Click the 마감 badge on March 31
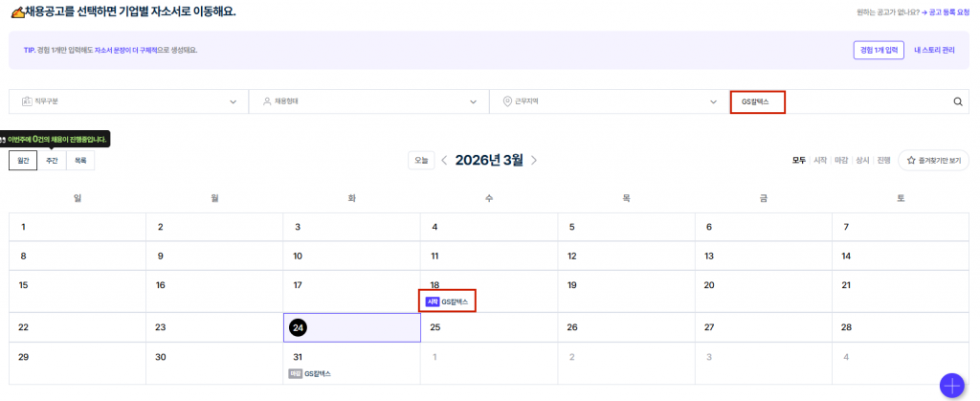 coord(296,373)
